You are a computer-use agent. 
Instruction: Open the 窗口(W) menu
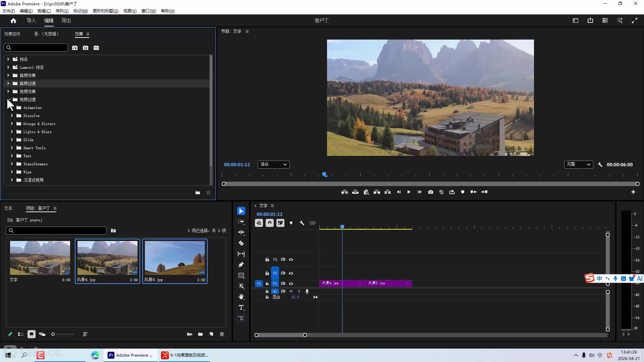pos(149,11)
